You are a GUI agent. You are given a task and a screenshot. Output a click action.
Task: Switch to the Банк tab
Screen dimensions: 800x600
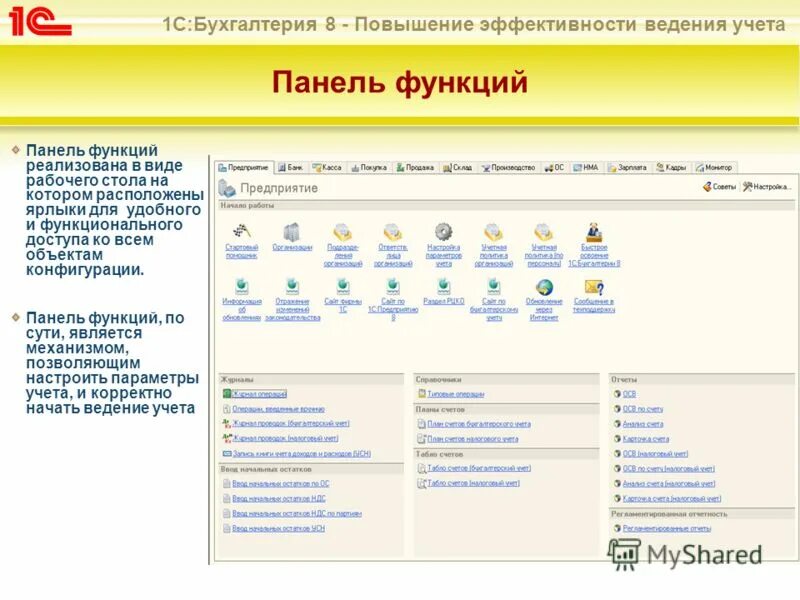[292, 167]
